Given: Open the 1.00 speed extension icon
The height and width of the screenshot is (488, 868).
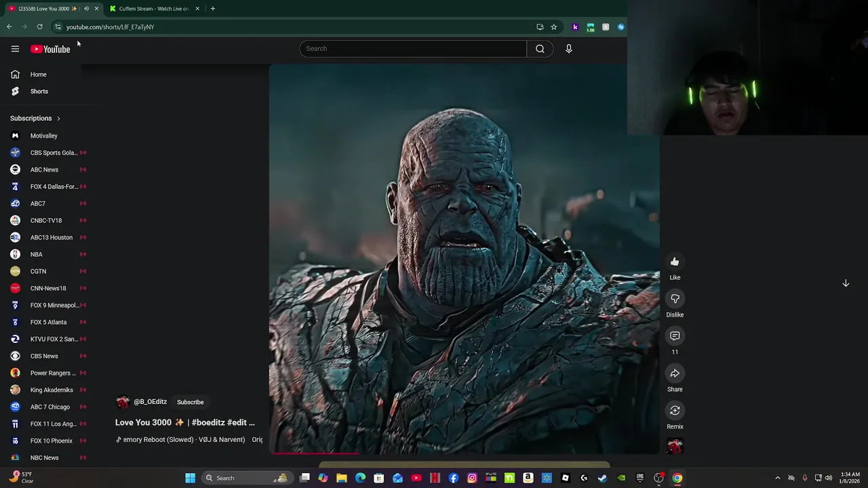Looking at the screenshot, I should pyautogui.click(x=591, y=27).
